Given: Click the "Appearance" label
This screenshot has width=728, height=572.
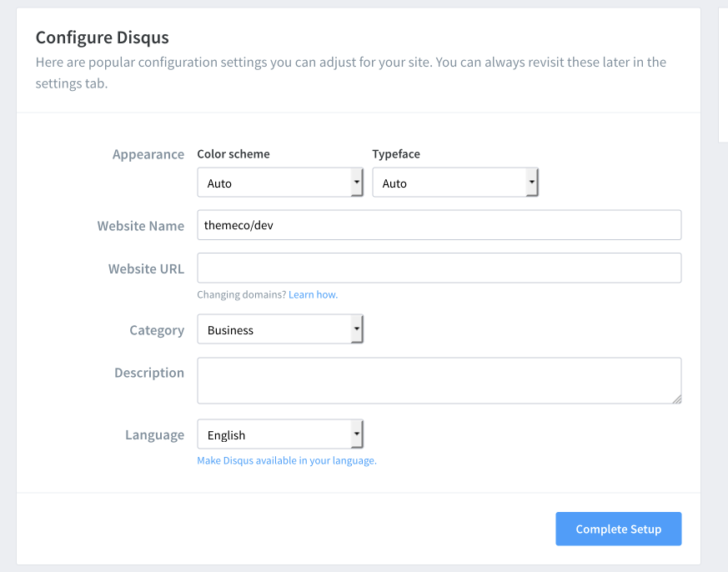Looking at the screenshot, I should click(148, 154).
